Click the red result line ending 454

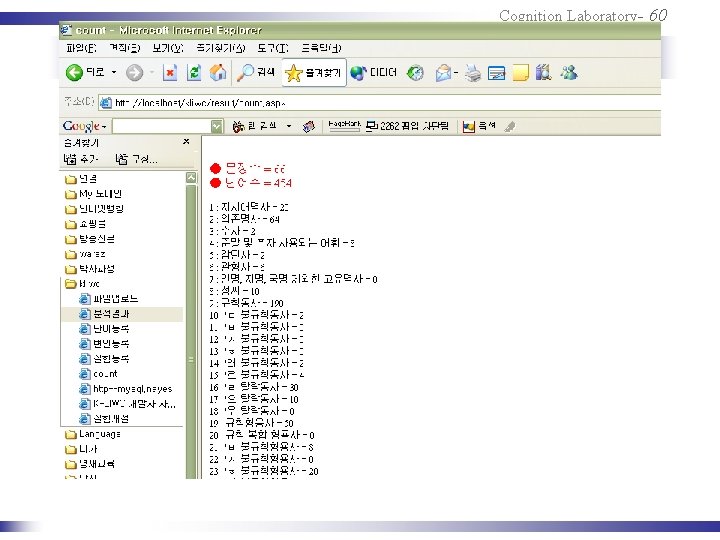[x=251, y=183]
